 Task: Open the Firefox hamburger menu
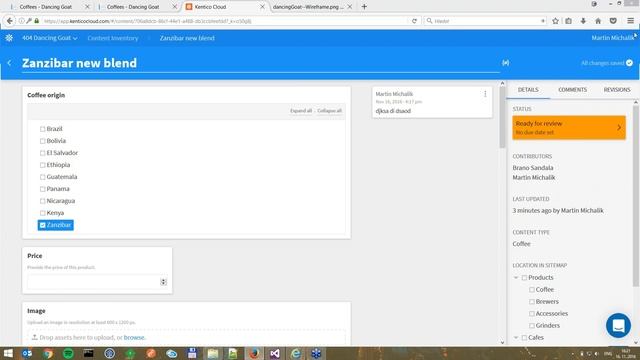pyautogui.click(x=630, y=21)
